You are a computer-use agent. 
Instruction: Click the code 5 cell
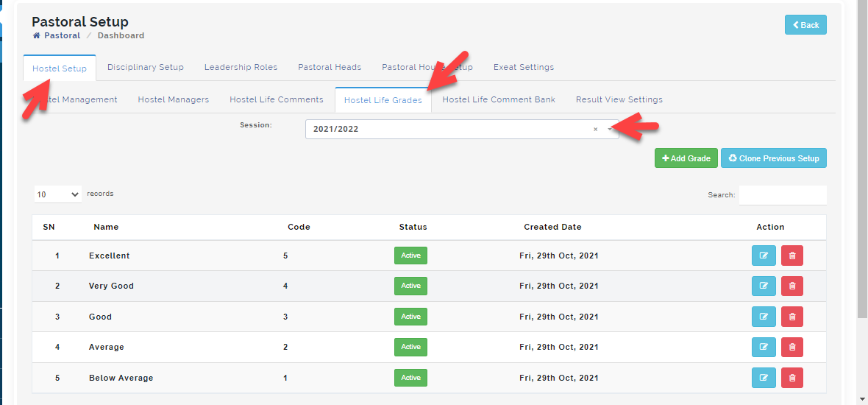pos(285,256)
